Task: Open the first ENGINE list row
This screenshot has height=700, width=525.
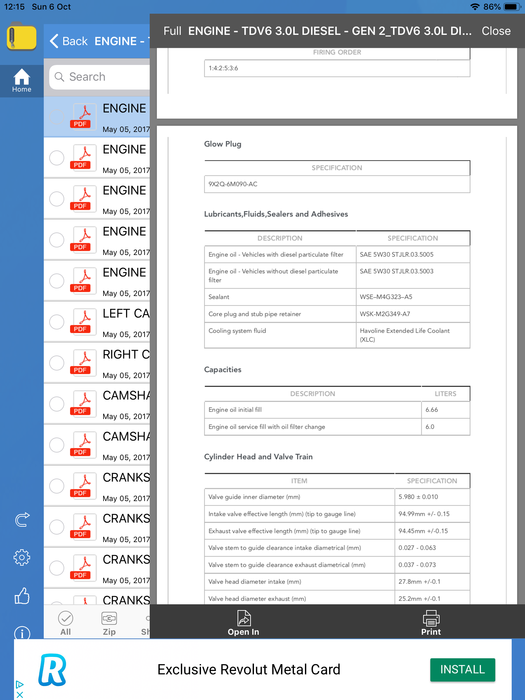Action: point(97,117)
